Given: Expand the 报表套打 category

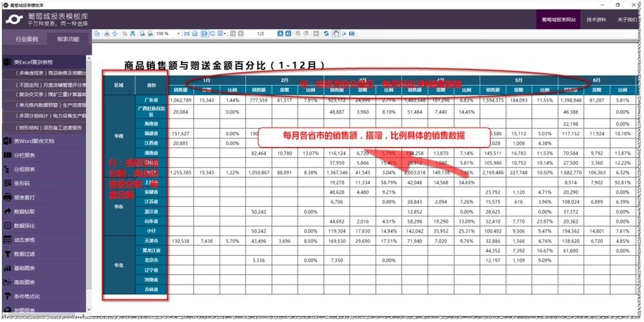Looking at the screenshot, I should (44, 198).
